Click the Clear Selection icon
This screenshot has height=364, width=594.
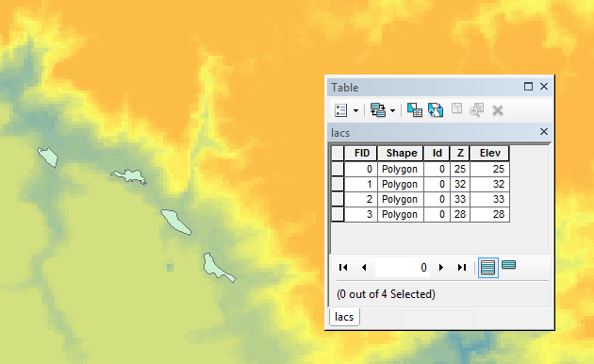[x=457, y=109]
